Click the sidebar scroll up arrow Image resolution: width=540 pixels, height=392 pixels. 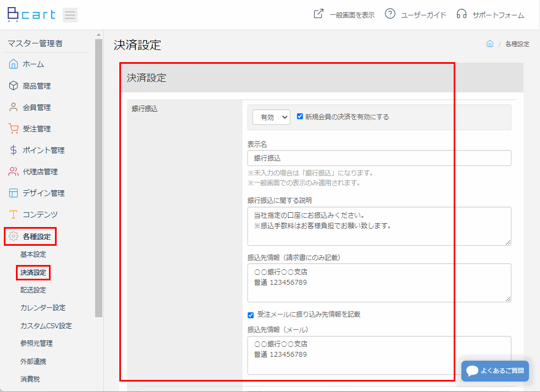point(99,35)
